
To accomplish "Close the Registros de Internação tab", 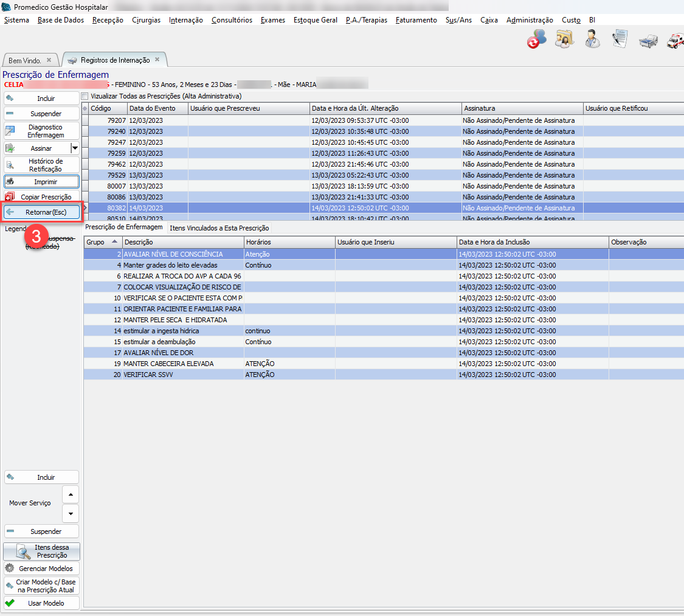I will (157, 60).
